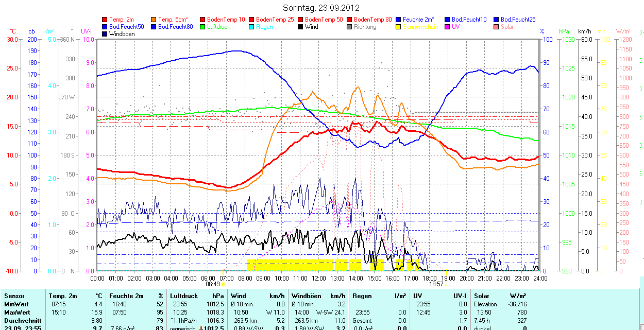Viewport: 644px width, 330px height.
Task: Click the 18:57 sunset marker on time axis
Action: pos(436,283)
